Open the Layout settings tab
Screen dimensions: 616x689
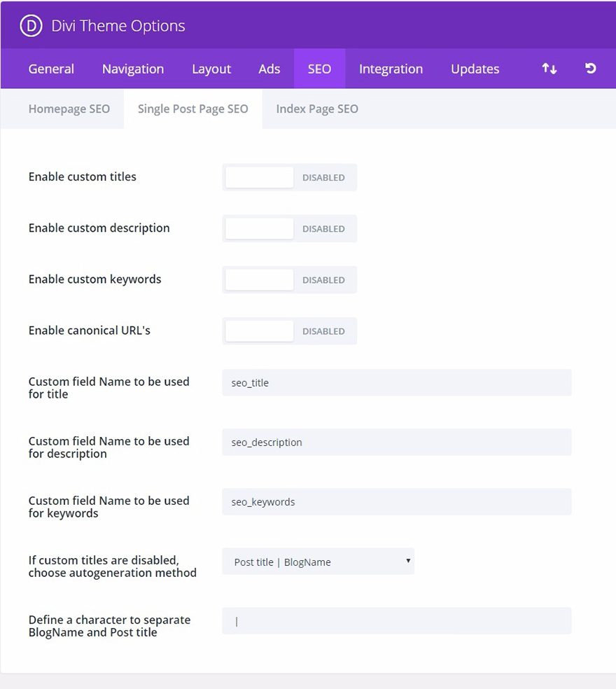[211, 68]
